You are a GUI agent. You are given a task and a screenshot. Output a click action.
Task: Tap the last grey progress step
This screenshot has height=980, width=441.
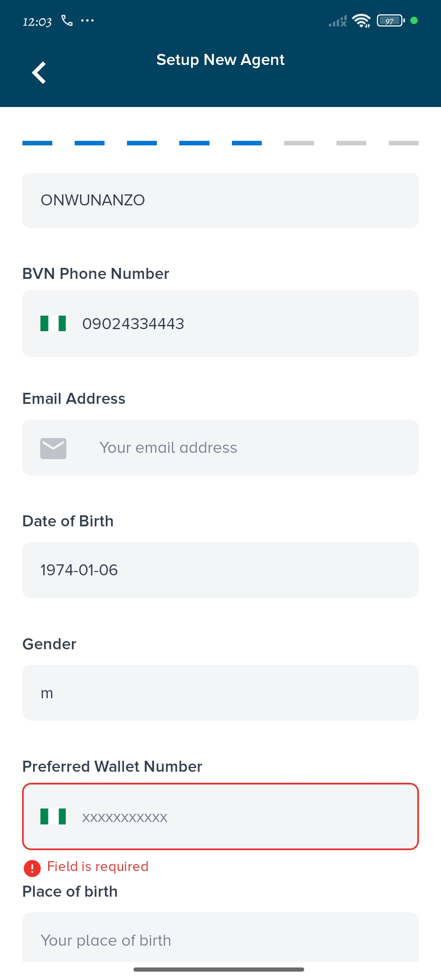[x=403, y=143]
